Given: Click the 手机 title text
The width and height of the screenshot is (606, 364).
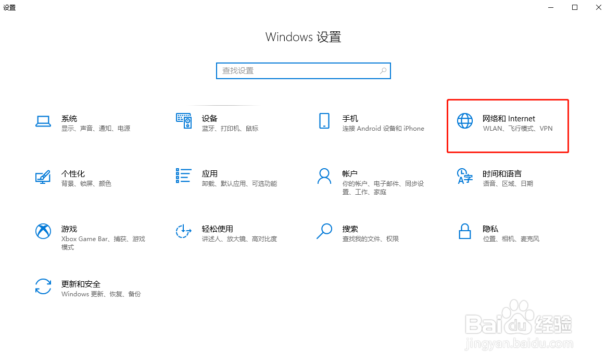Looking at the screenshot, I should click(350, 119).
